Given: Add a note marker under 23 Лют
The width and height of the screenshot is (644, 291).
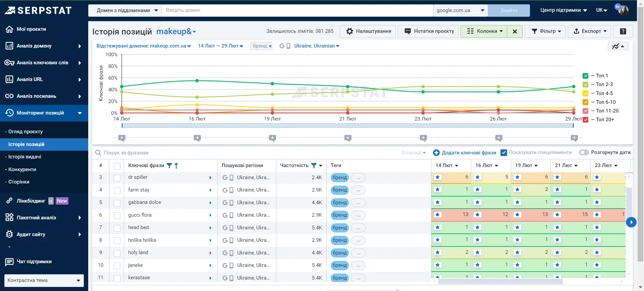Looking at the screenshot, I should coord(423,138).
